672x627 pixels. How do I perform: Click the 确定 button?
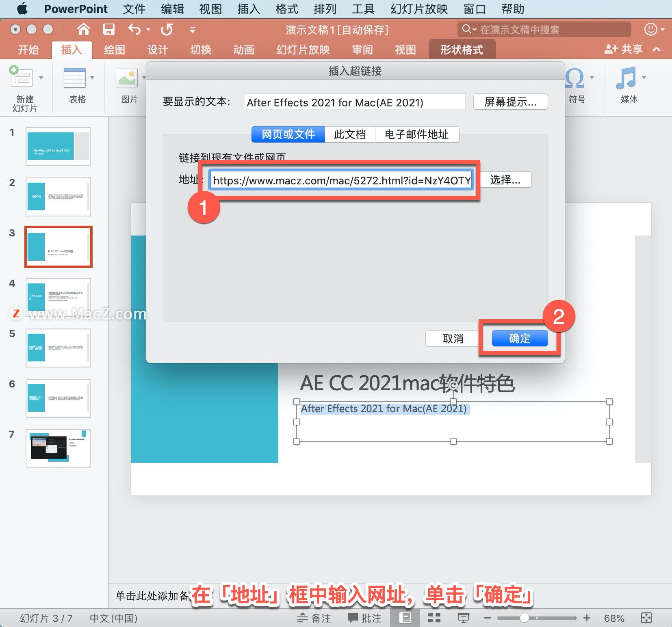coord(520,338)
